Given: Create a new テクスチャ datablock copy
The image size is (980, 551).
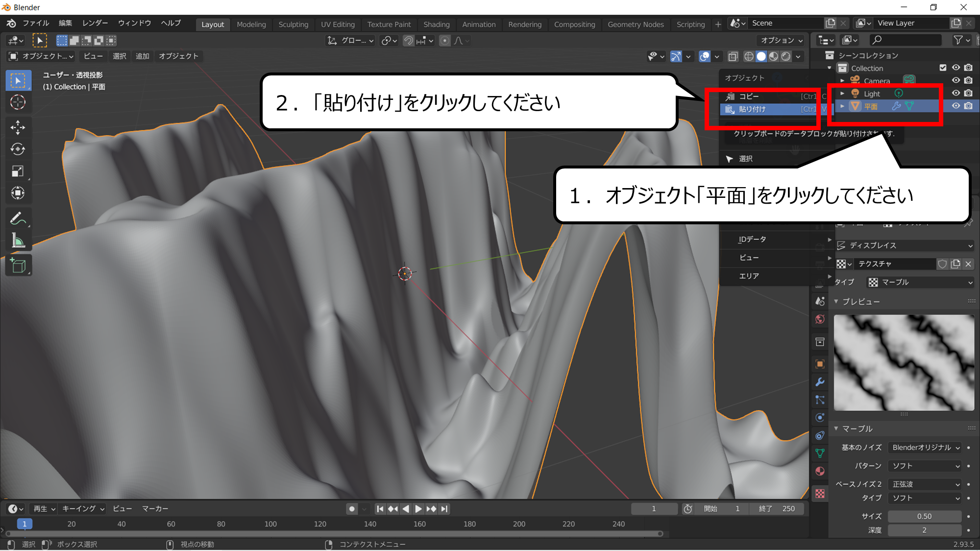Looking at the screenshot, I should 955,264.
